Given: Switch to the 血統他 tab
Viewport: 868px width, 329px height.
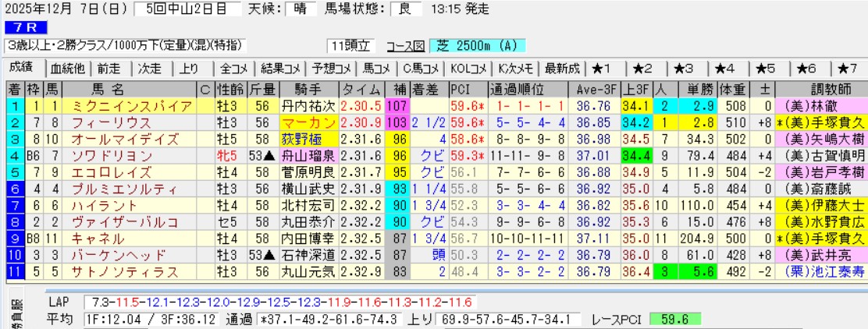Looking at the screenshot, I should 69,68.
